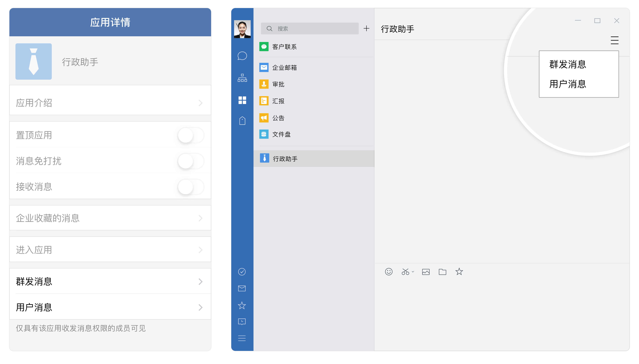Select 客户联系 in the app list

pyautogui.click(x=314, y=47)
